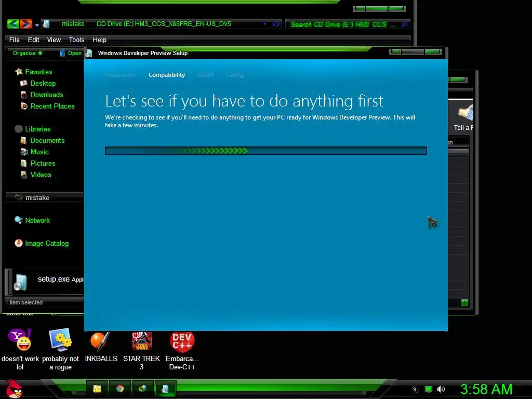Open the Help menu

99,39
